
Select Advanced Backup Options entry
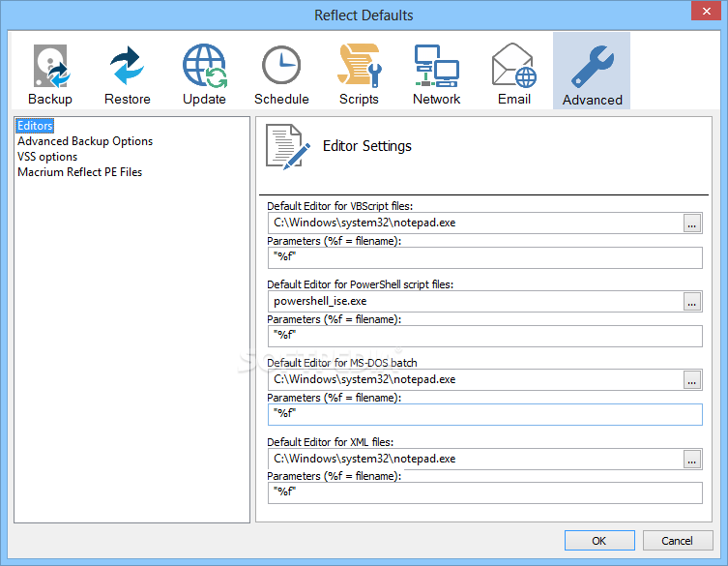pos(85,141)
